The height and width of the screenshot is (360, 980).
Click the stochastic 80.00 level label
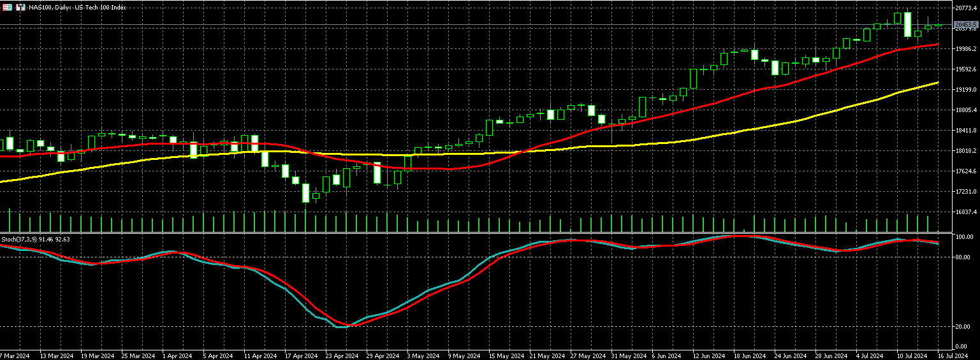tap(962, 257)
